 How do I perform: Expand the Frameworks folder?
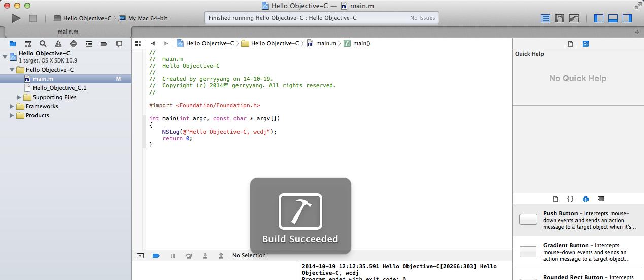(x=12, y=106)
